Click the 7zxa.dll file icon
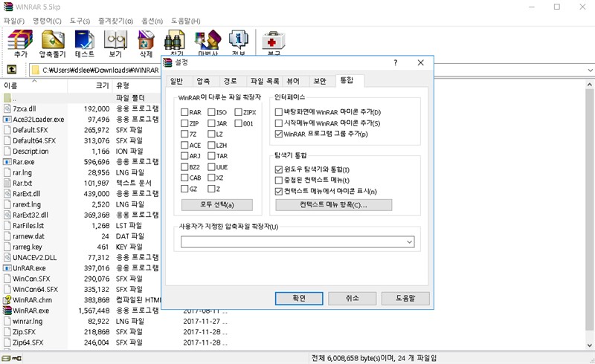Viewport: 595px width, 364px height. coord(7,108)
